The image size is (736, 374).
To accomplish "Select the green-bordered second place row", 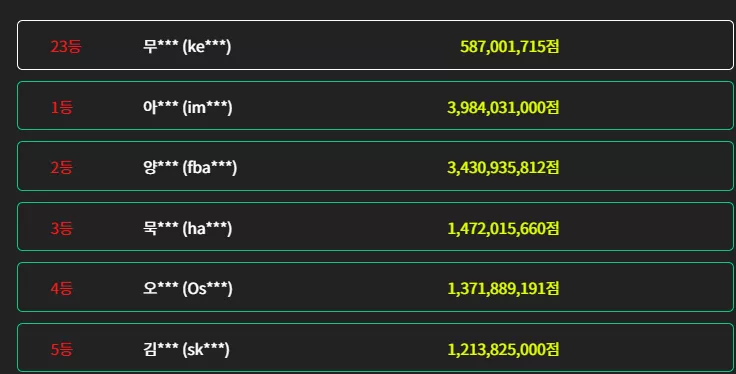I will pyautogui.click(x=375, y=166).
